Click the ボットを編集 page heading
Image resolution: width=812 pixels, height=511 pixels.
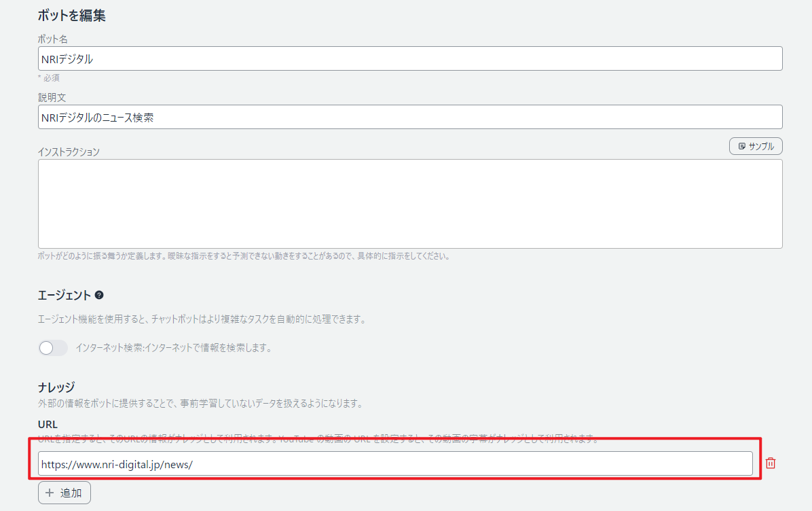tap(71, 16)
